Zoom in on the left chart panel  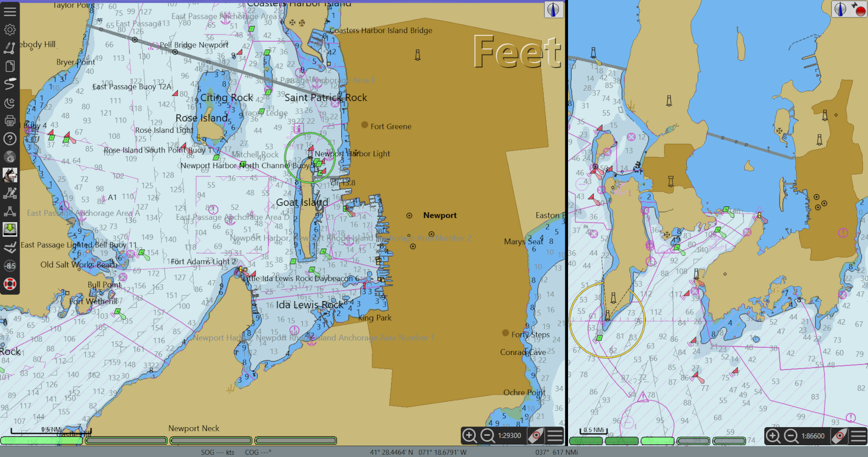click(469, 435)
